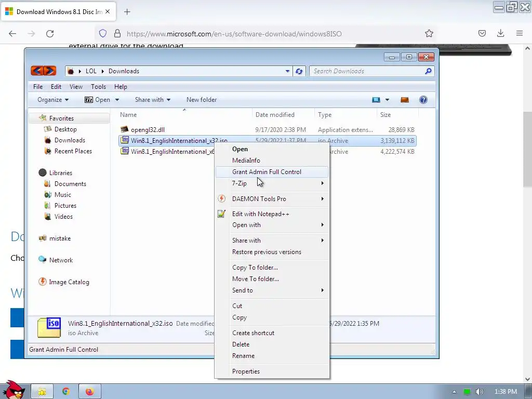Open Explorer help question-mark icon

(x=423, y=100)
